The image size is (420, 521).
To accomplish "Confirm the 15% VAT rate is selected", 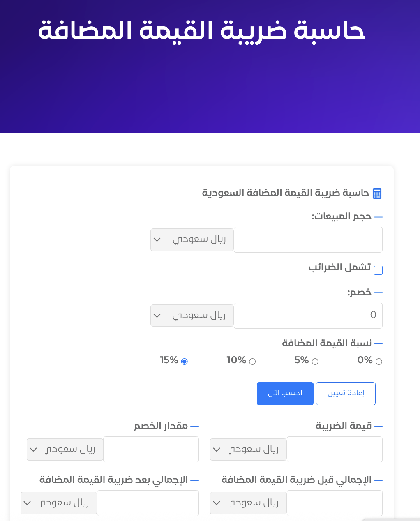I will [184, 361].
